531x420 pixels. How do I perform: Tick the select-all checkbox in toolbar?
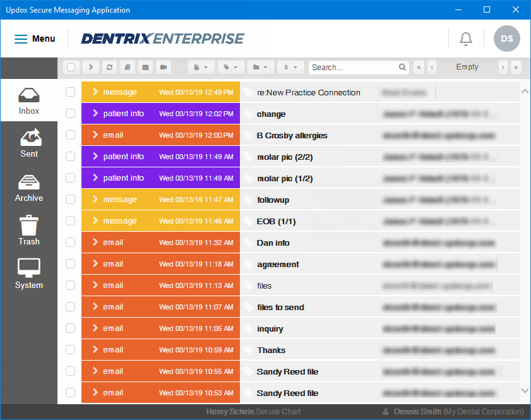click(71, 68)
